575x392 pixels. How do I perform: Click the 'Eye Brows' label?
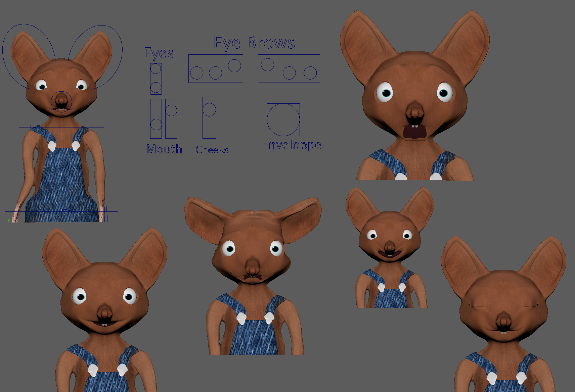(254, 43)
